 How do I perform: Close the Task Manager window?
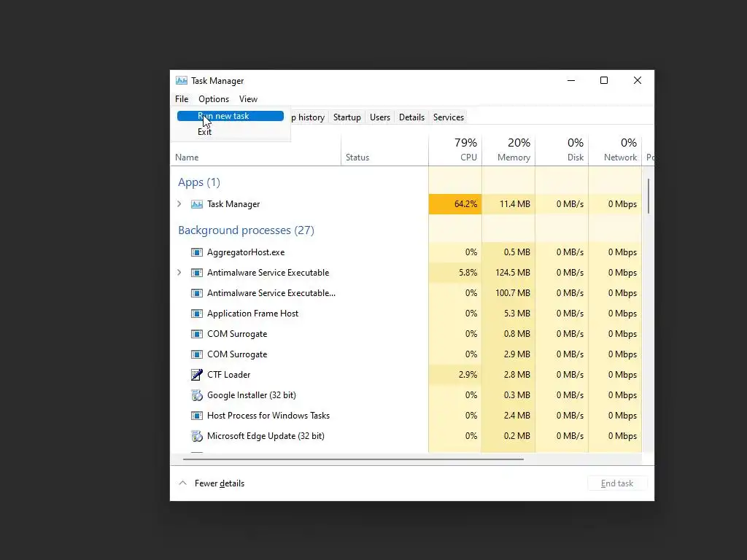coord(638,80)
